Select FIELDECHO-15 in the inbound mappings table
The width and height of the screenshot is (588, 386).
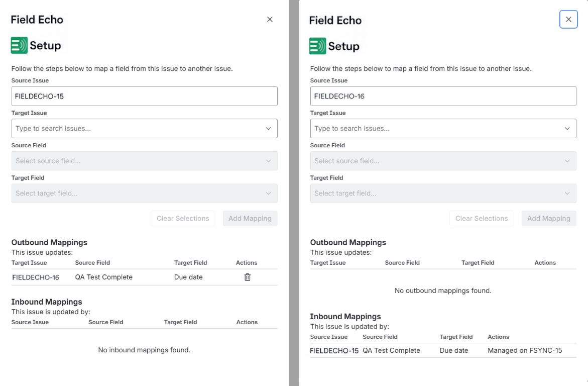coord(334,351)
